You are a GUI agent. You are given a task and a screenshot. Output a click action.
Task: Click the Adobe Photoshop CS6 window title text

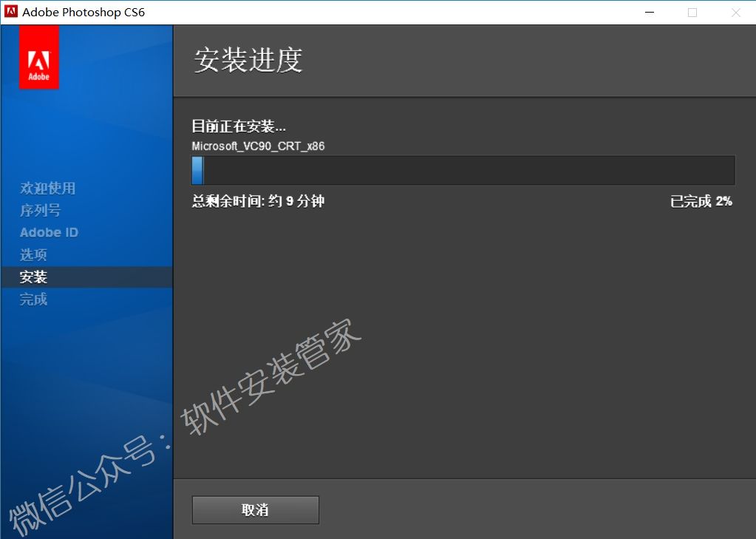click(x=84, y=12)
